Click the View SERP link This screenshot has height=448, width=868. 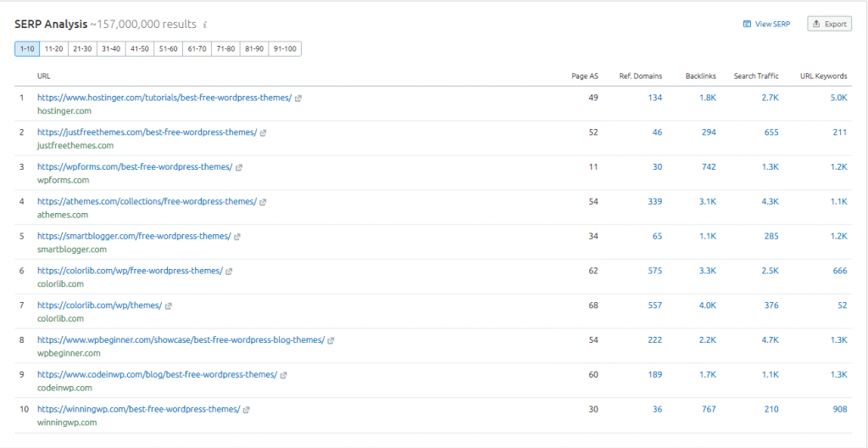(x=766, y=24)
